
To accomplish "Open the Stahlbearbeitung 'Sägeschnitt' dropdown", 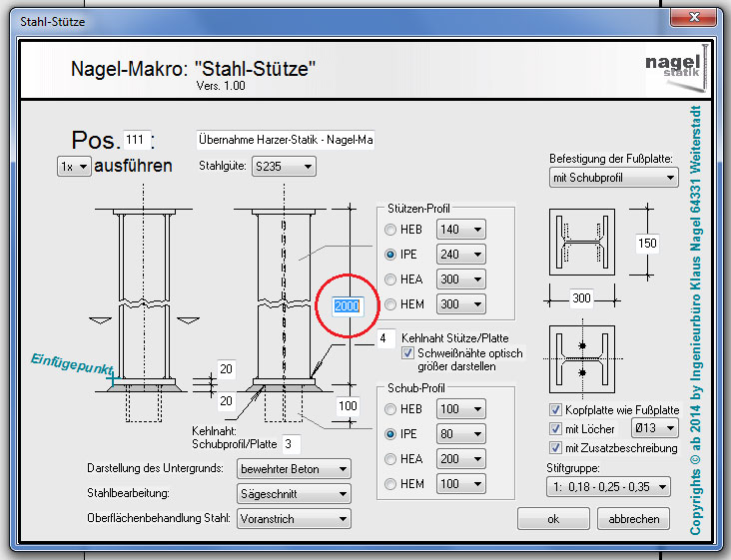I will (294, 493).
